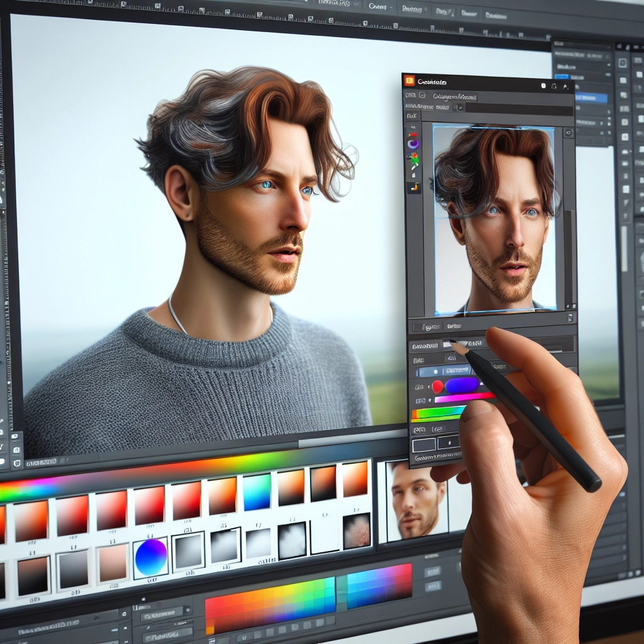
Task: Click the blue-to-pink color grid at bottom
Action: click(x=379, y=586)
